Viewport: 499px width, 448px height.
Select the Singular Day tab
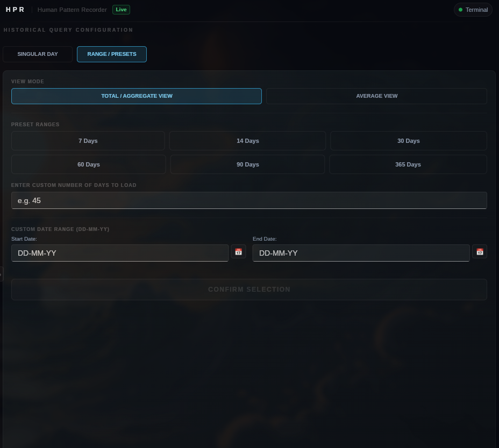tap(38, 54)
